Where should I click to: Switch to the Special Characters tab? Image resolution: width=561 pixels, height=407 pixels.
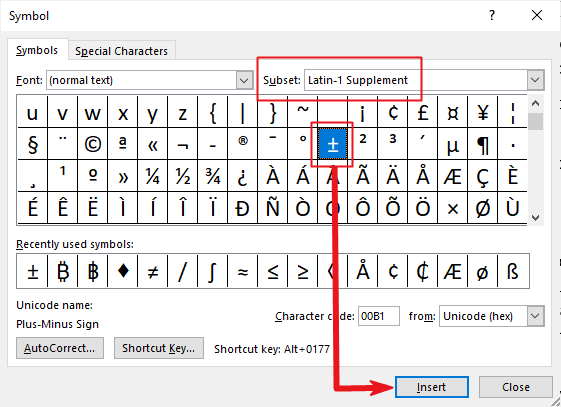click(121, 51)
